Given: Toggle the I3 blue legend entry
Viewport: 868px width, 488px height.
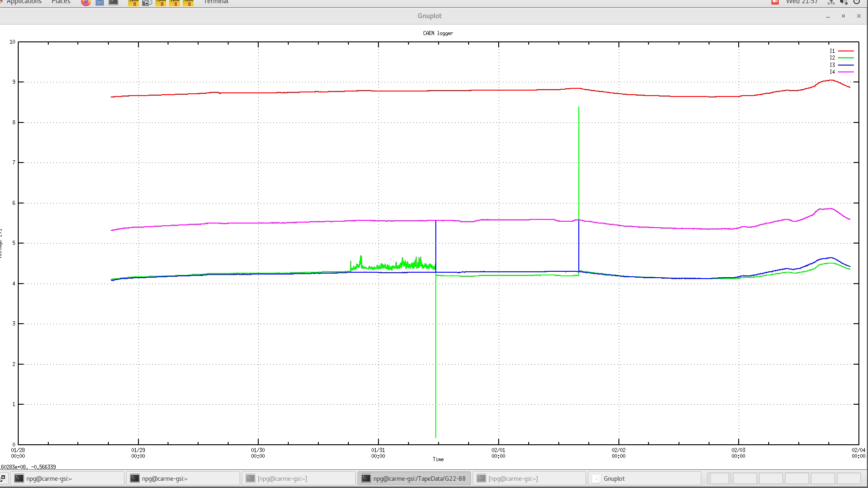Looking at the screenshot, I should pos(832,65).
